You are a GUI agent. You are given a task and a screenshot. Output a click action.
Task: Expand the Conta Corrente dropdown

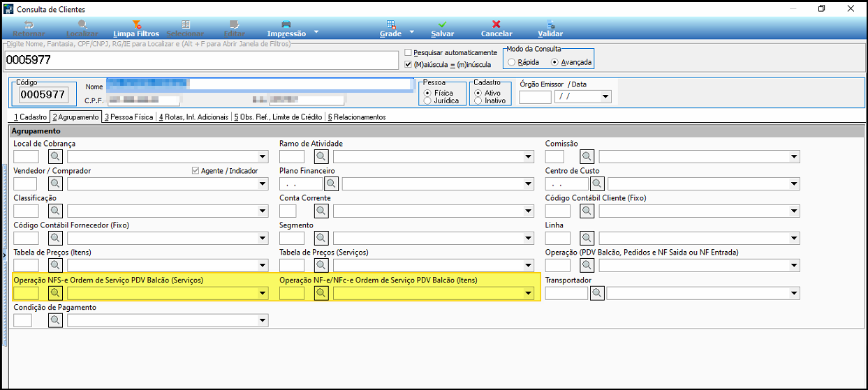(529, 211)
